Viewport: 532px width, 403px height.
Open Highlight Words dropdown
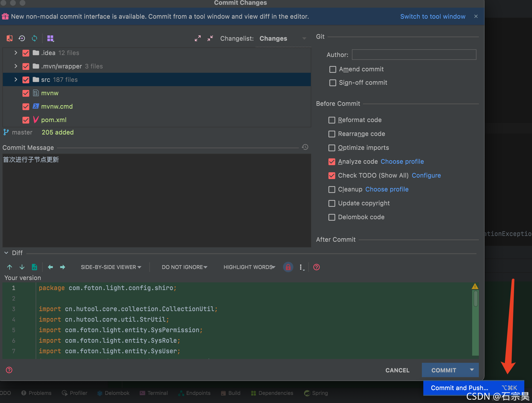coord(249,267)
